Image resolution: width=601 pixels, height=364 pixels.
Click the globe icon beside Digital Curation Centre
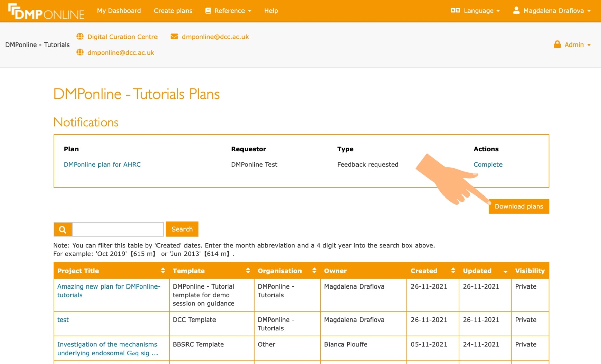click(80, 36)
